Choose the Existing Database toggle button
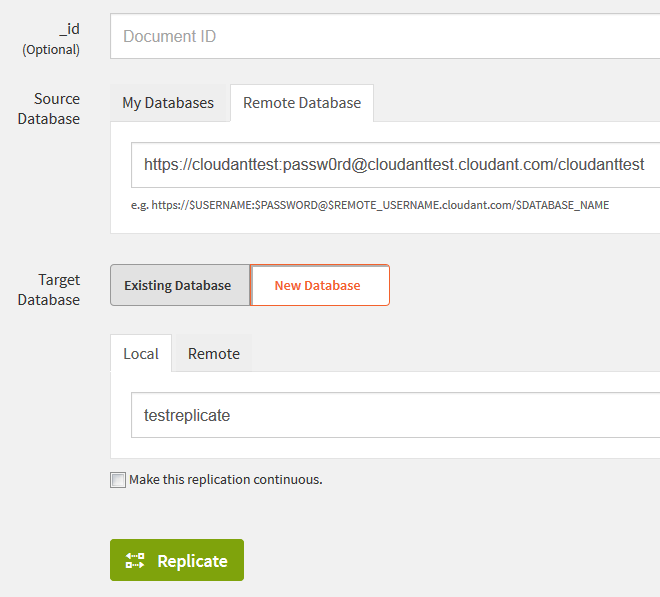Viewport: 660px width, 597px height. click(180, 285)
